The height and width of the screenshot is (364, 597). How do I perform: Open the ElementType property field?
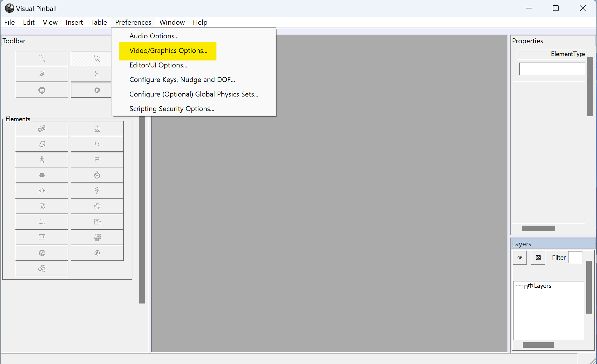[552, 69]
